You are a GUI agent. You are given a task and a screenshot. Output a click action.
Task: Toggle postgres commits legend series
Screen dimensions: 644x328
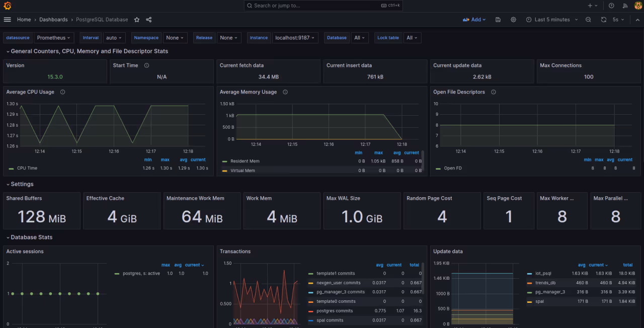coord(335,311)
